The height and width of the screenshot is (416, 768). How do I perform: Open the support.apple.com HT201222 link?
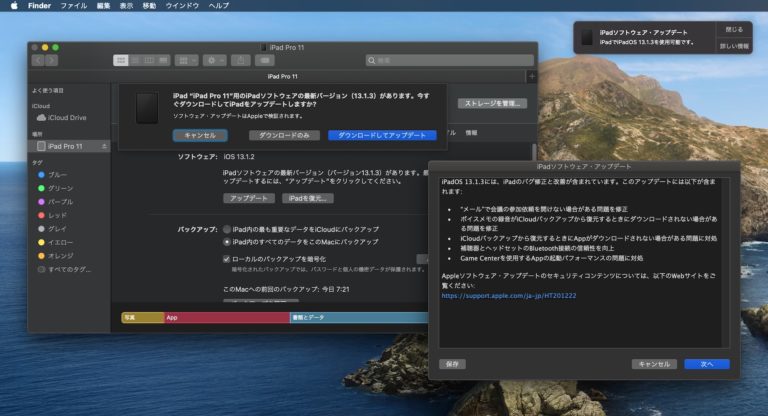click(508, 296)
